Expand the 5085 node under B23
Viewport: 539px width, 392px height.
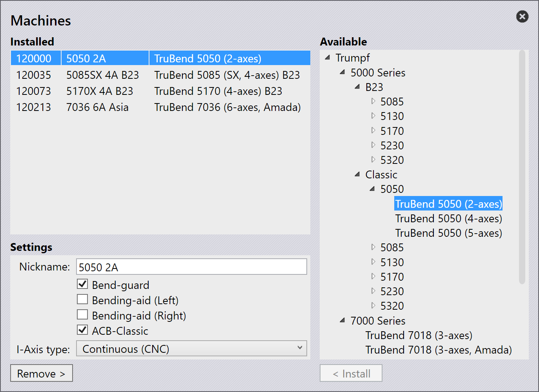373,101
